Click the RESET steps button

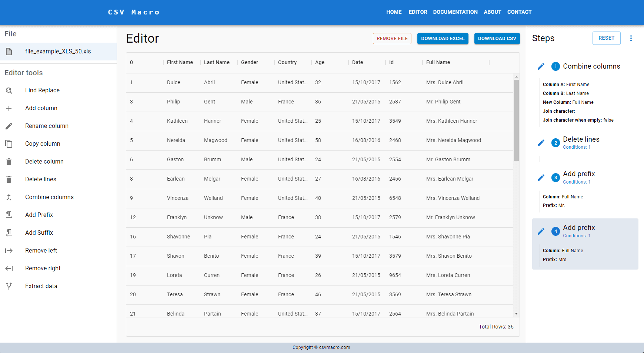coord(607,38)
